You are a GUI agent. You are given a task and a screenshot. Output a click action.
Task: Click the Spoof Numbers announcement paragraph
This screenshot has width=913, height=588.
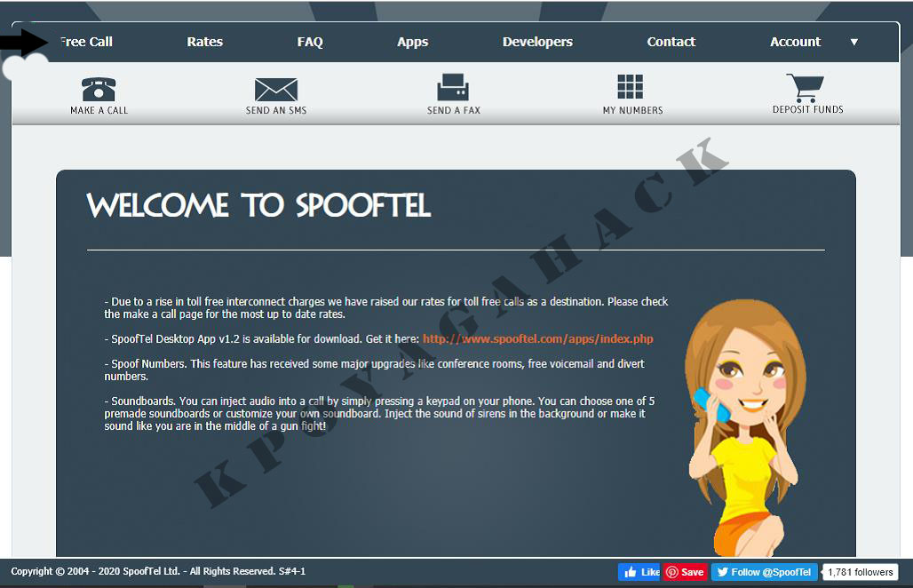pyautogui.click(x=375, y=369)
